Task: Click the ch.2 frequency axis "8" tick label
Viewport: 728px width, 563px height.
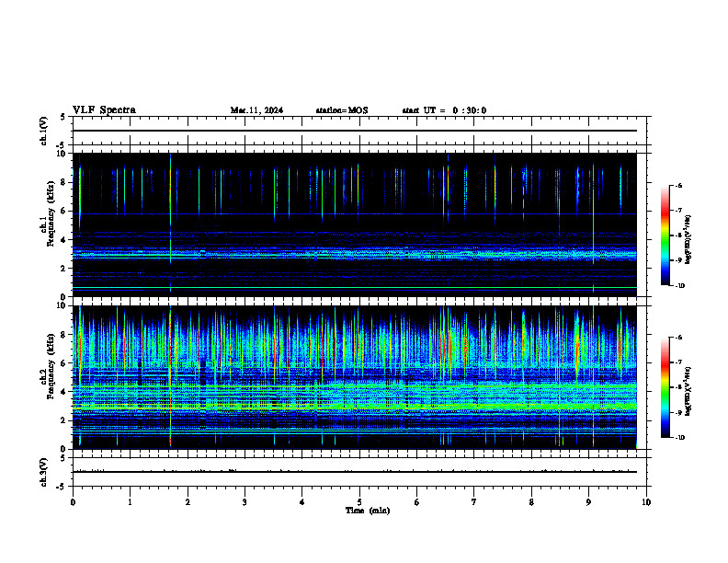Action: pyautogui.click(x=64, y=335)
